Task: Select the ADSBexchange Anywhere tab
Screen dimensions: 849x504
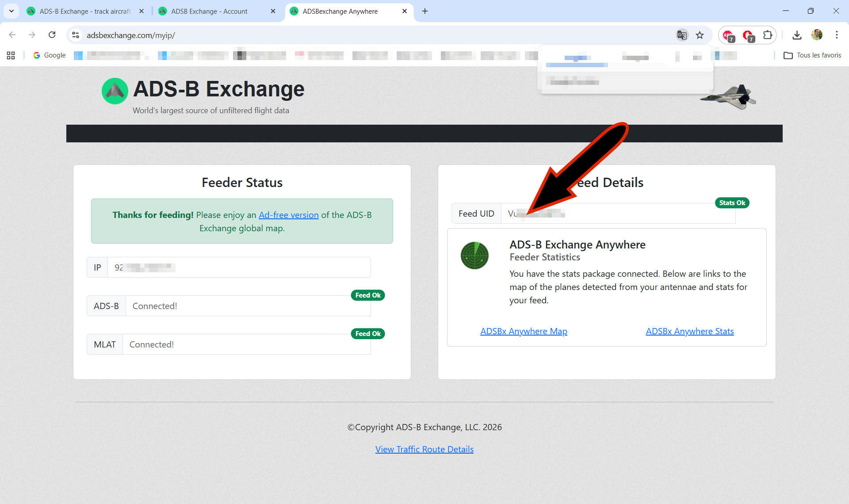Action: [340, 11]
